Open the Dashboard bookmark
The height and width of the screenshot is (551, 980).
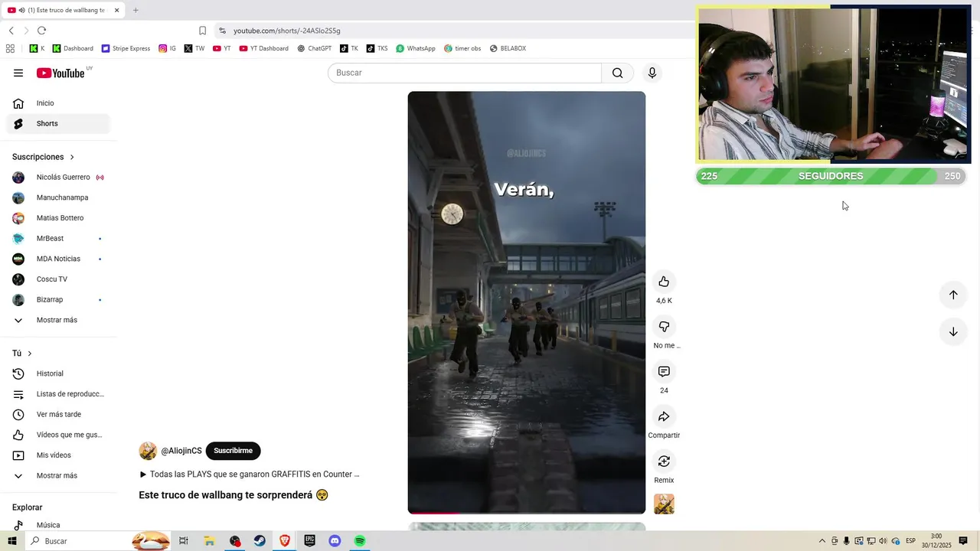tap(73, 48)
